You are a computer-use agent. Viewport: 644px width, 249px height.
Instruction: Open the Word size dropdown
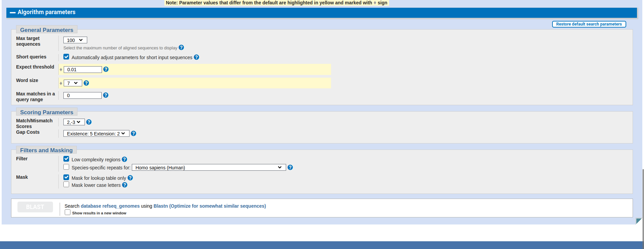(73, 83)
